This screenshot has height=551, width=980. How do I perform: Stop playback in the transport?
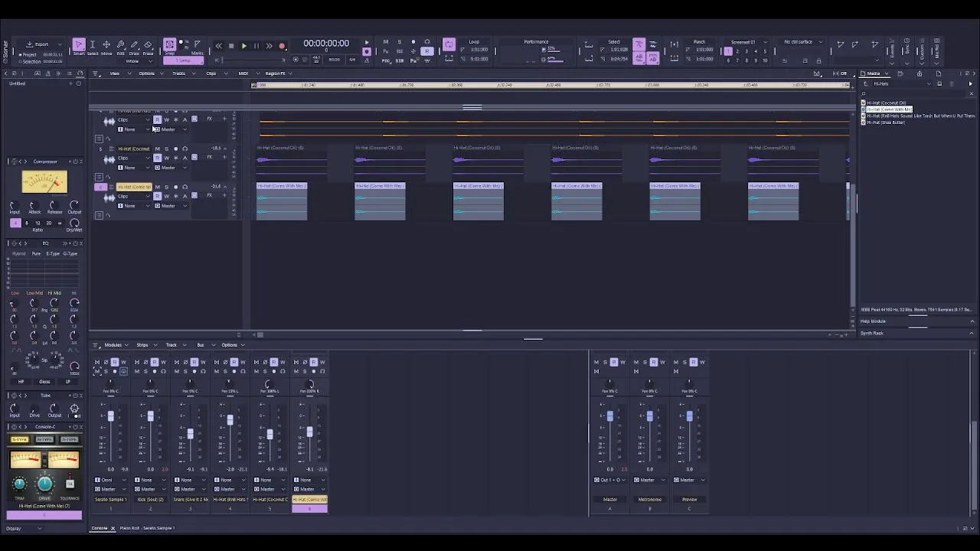(231, 46)
